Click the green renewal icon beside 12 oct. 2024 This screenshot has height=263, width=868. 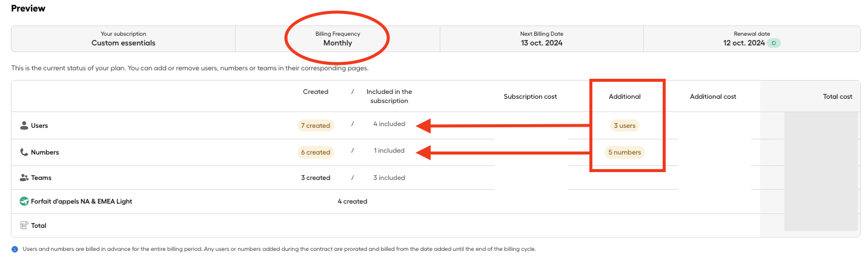pos(774,43)
